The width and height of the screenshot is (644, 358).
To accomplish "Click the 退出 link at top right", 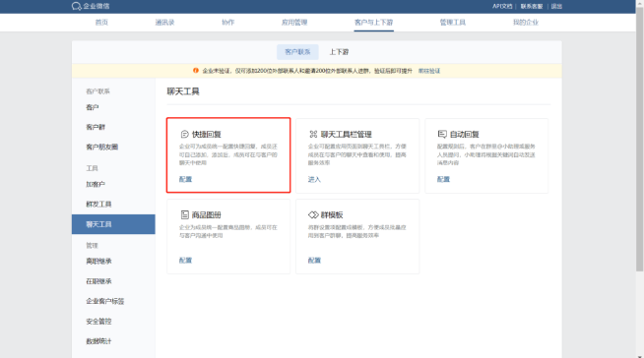I will click(x=556, y=6).
